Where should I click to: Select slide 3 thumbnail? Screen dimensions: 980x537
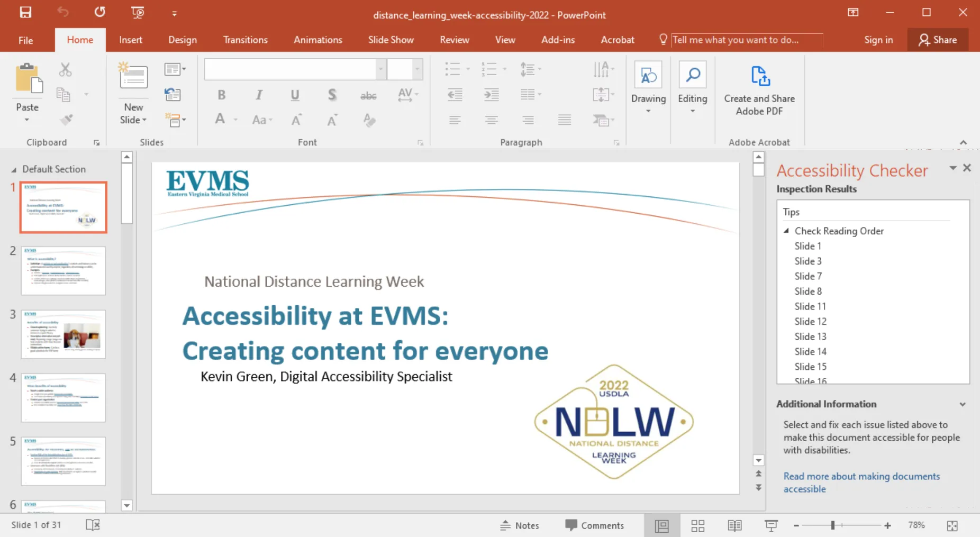63,334
